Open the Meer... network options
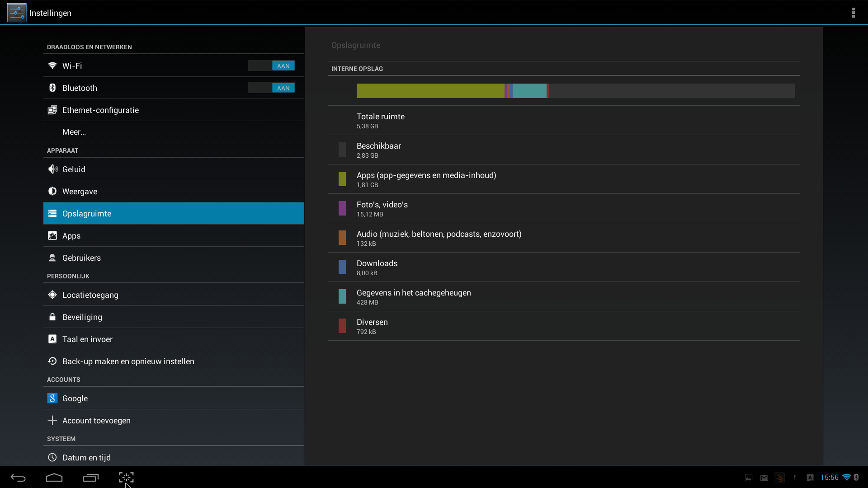This screenshot has height=488, width=868. tap(174, 132)
